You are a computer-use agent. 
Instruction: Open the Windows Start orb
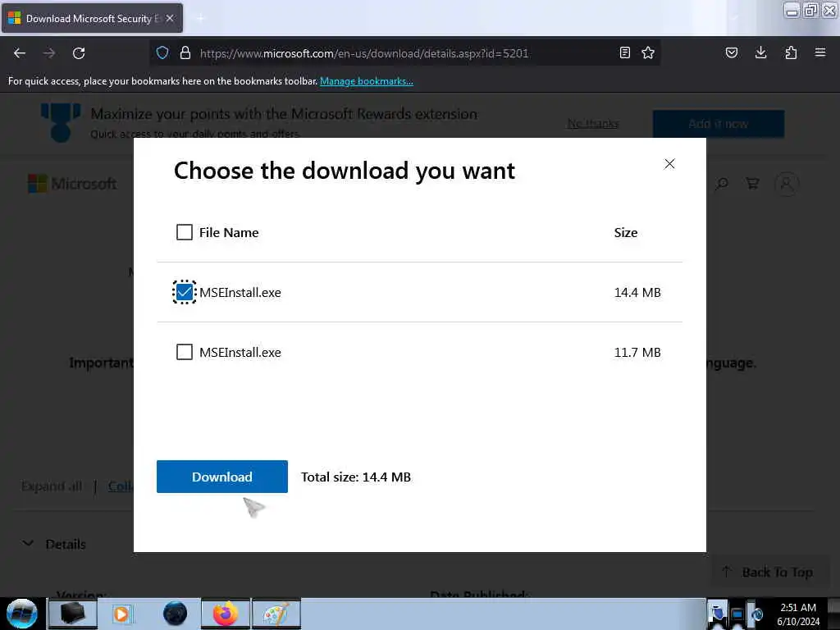22,614
